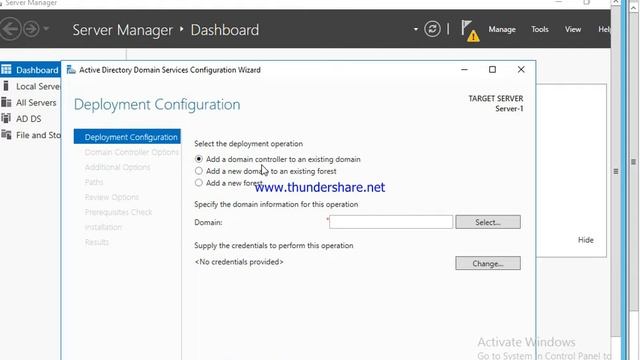Maximize the configuration wizard window
This screenshot has width=640, height=360.
coord(492,69)
